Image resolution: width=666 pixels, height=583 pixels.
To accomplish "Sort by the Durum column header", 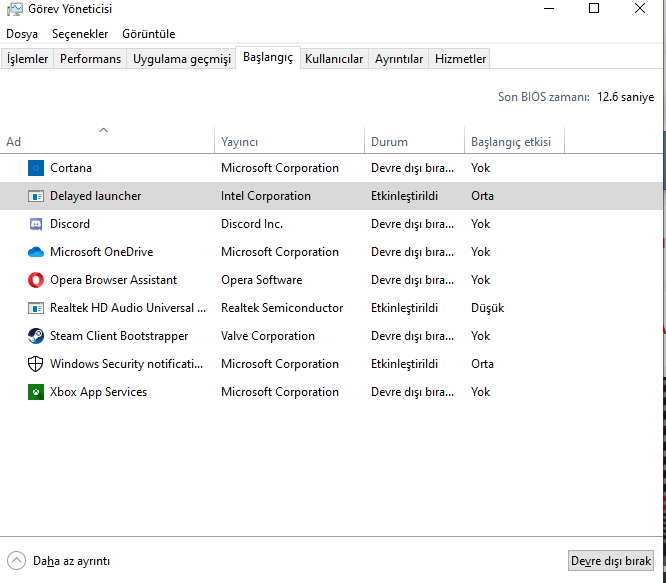I will pos(389,142).
